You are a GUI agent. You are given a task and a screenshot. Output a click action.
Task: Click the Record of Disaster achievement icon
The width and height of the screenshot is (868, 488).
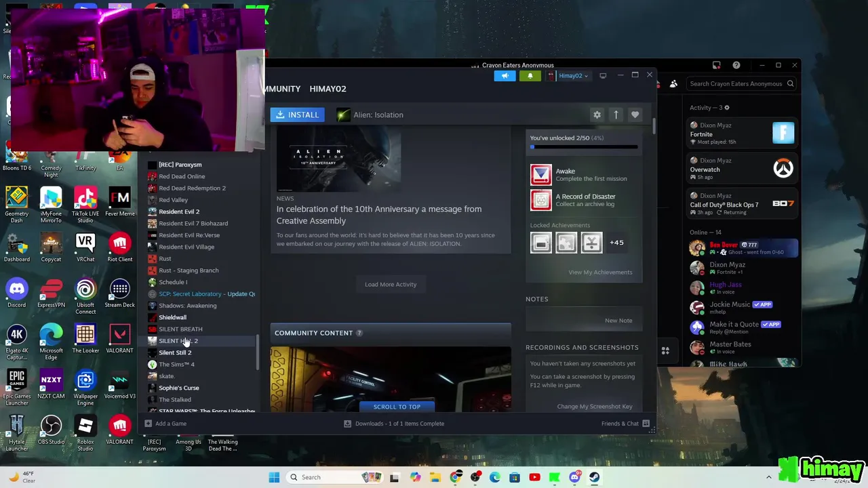click(x=541, y=200)
